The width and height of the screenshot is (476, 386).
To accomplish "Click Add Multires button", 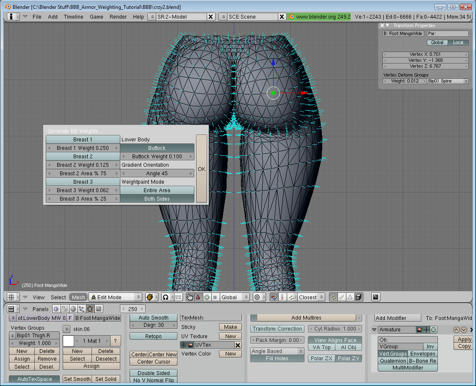I will [x=306, y=318].
